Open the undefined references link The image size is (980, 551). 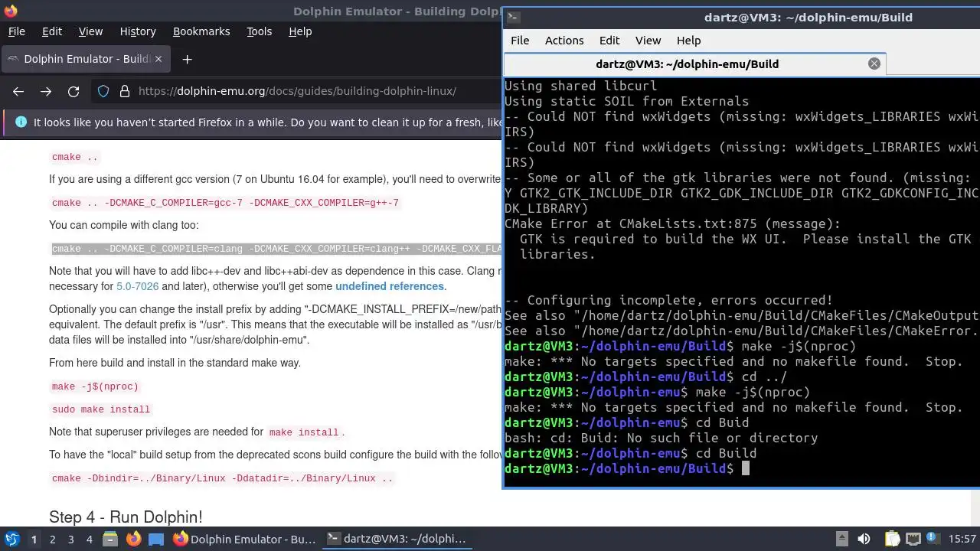click(389, 286)
